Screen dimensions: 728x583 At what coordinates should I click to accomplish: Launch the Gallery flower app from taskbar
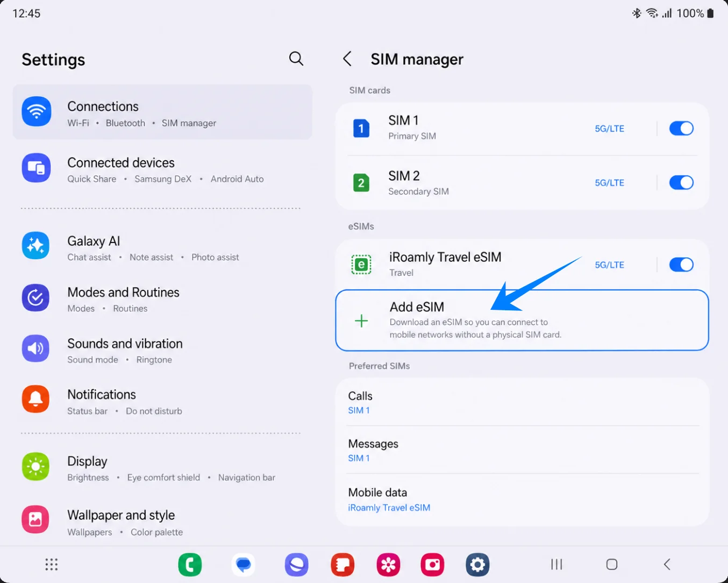[388, 565]
